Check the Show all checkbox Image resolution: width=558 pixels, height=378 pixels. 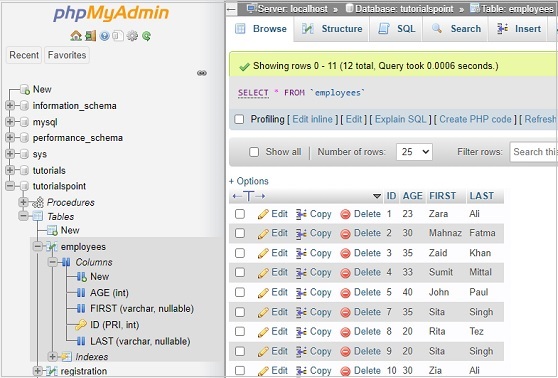(254, 152)
